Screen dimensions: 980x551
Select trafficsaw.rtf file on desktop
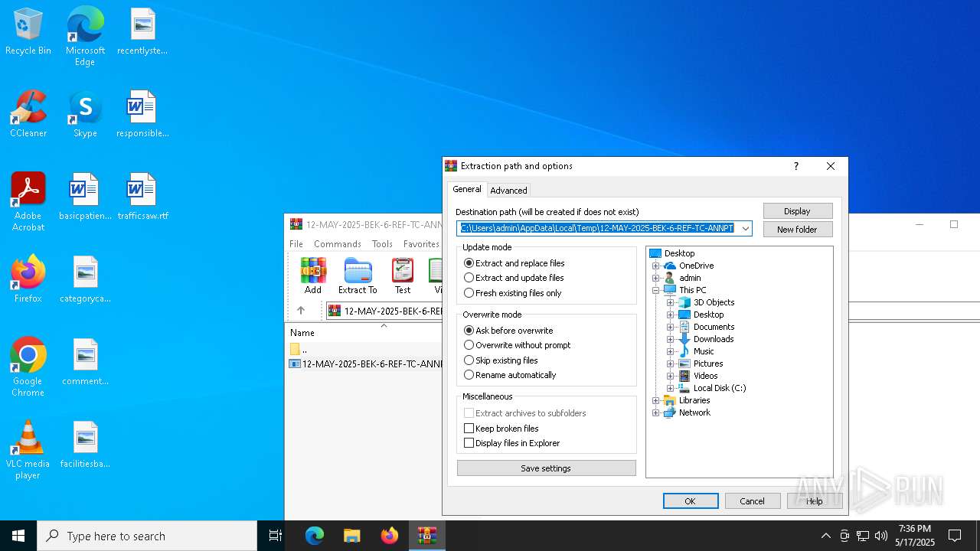coord(142,197)
